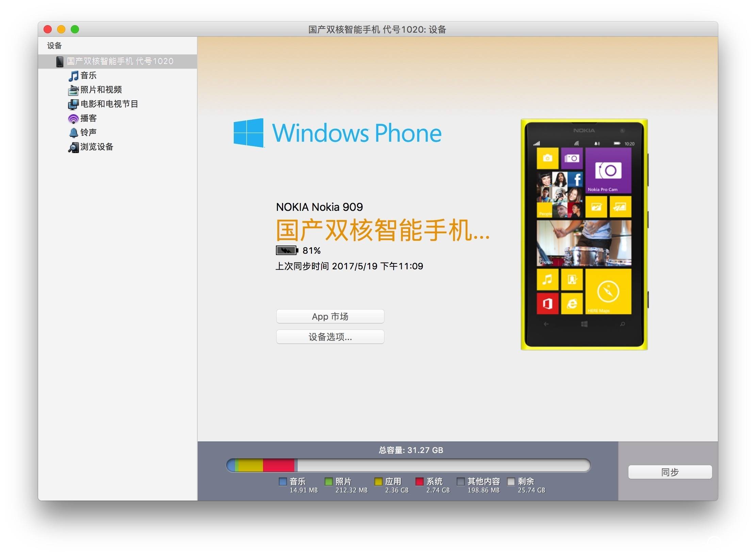
Task: Click the 上次同步时间 2017/5/19 text
Action: (349, 266)
